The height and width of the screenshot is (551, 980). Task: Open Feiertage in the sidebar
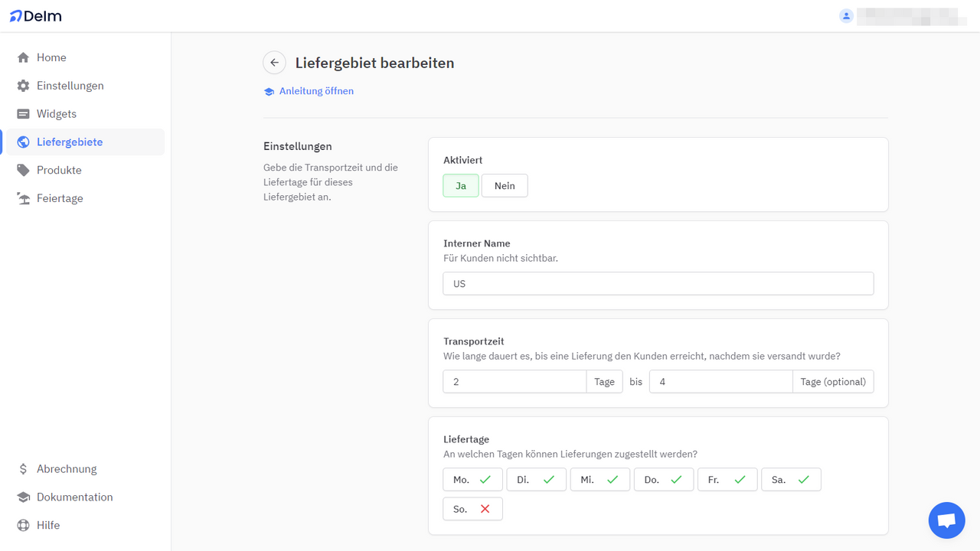[83, 198]
